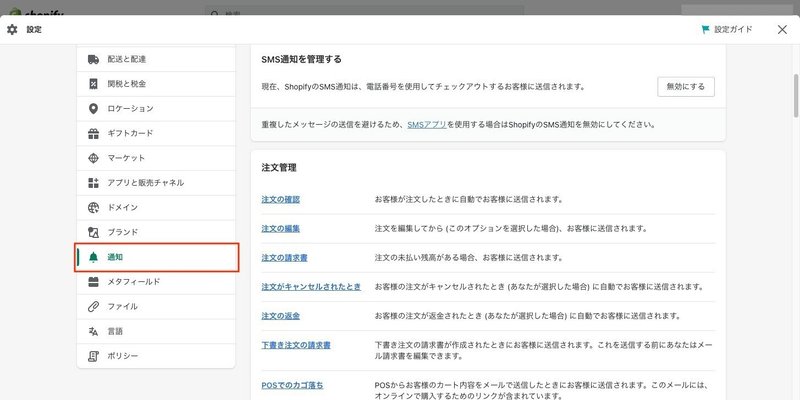Screen dimensions: 800x400
Task: Open 注文の確認 notification template
Action: click(281, 199)
